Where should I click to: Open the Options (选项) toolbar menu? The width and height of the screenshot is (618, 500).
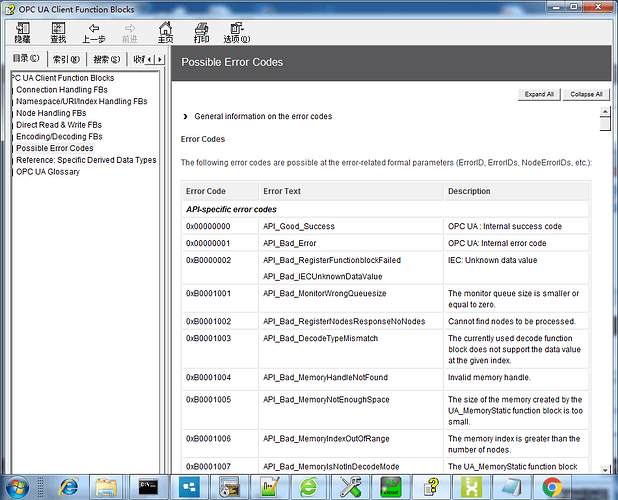point(236,33)
